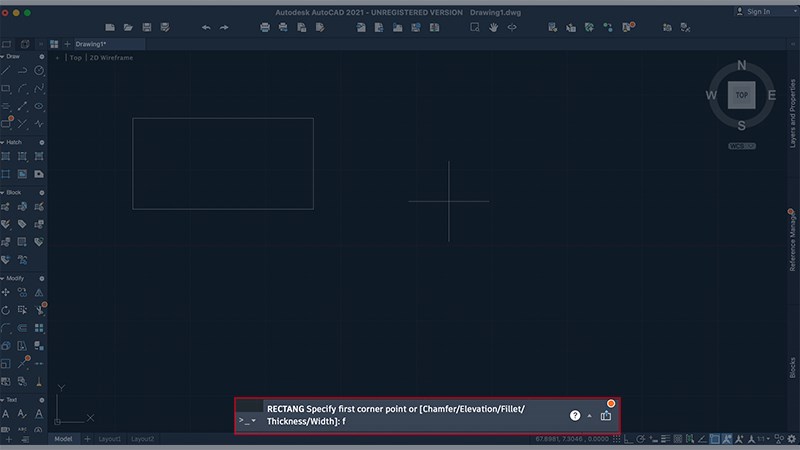Collapse the Draw panel section

click(3, 57)
